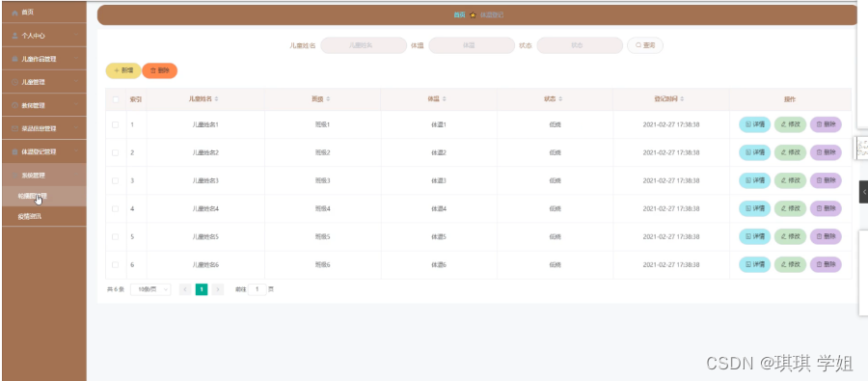This screenshot has width=868, height=381.
Task: Go to 首页 in the sidebar
Action: 43,12
